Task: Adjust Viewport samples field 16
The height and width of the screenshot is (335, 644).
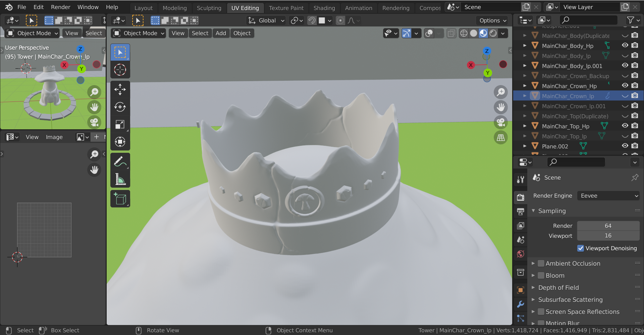Action: (x=608, y=236)
